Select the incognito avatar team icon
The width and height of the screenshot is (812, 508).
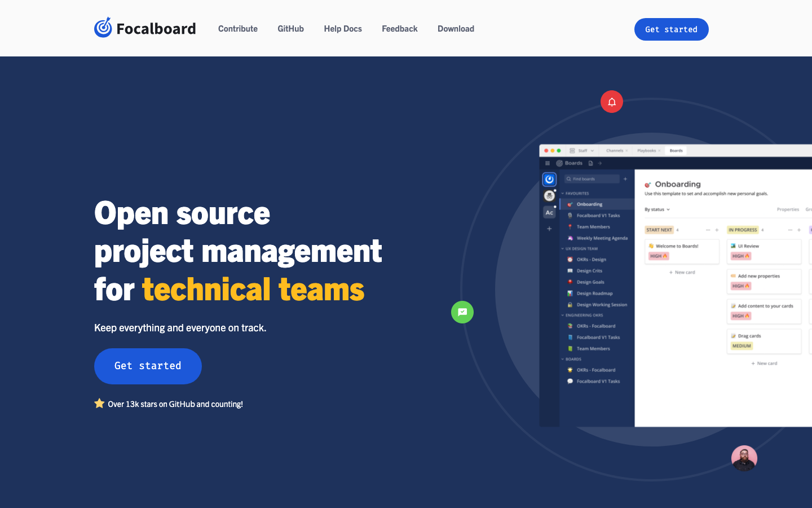pos(549,196)
